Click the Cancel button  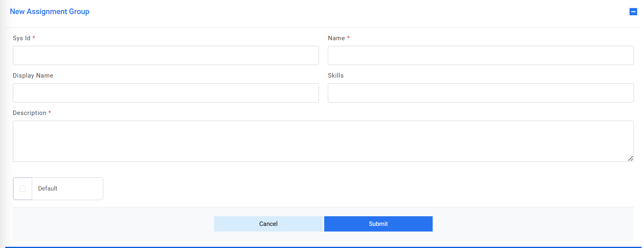pyautogui.click(x=268, y=224)
